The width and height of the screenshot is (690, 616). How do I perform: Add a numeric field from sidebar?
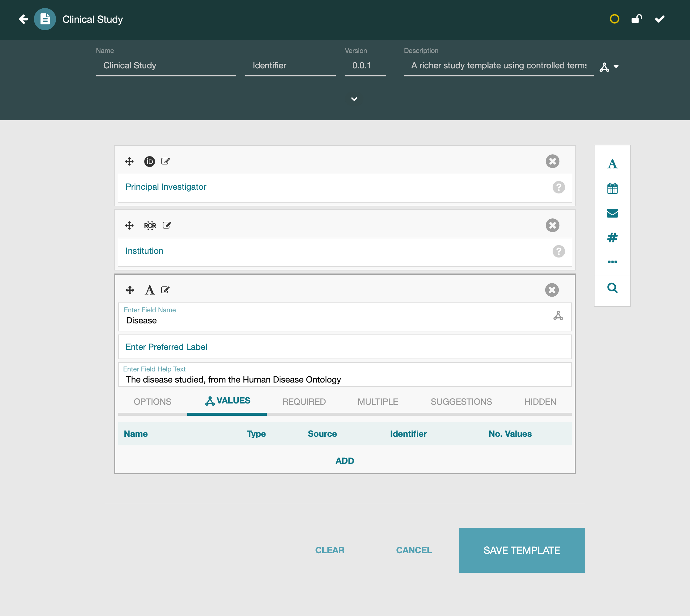(x=612, y=237)
